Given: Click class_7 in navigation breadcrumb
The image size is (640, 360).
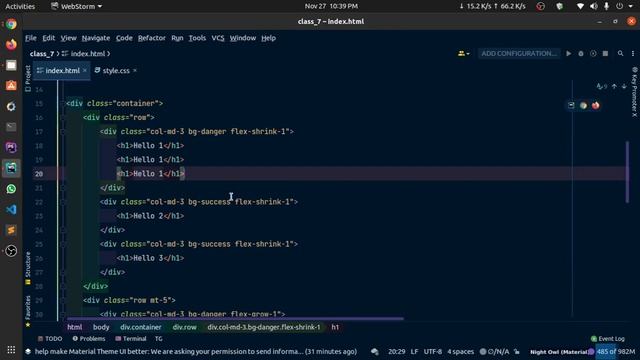Looking at the screenshot, I should [42, 53].
